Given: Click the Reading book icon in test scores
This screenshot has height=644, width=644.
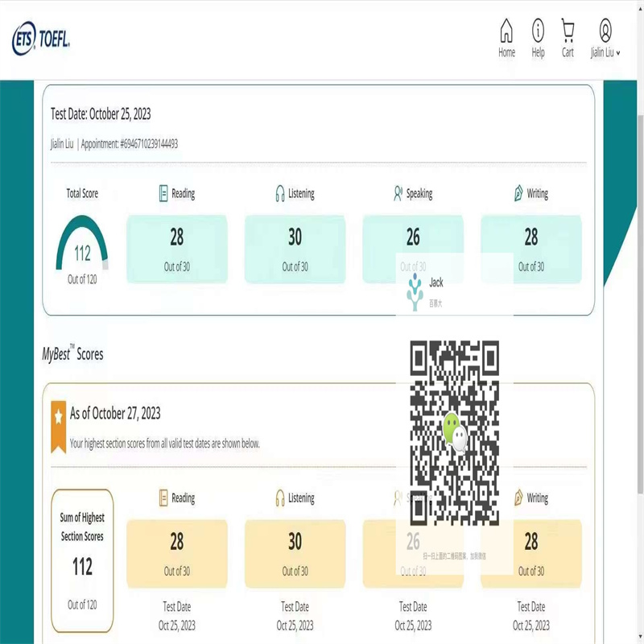Looking at the screenshot, I should click(x=163, y=193).
